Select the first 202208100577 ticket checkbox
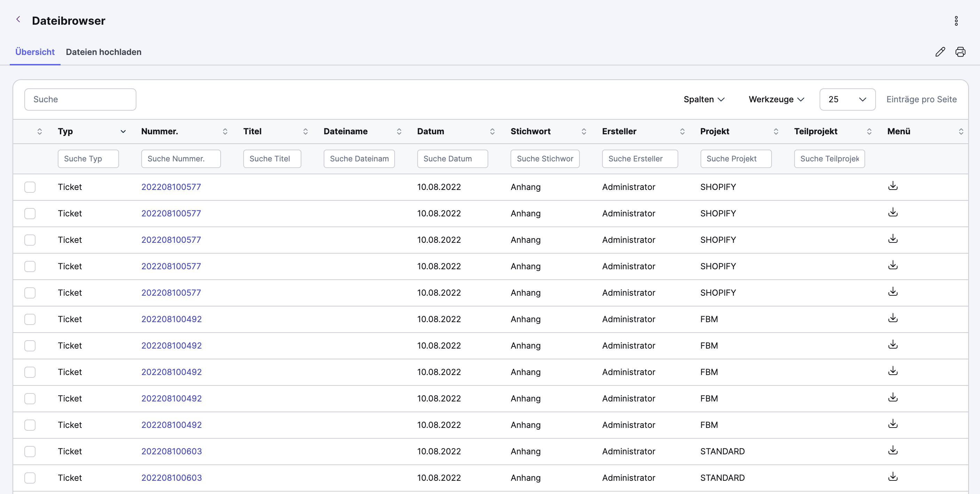The height and width of the screenshot is (494, 980). [30, 187]
